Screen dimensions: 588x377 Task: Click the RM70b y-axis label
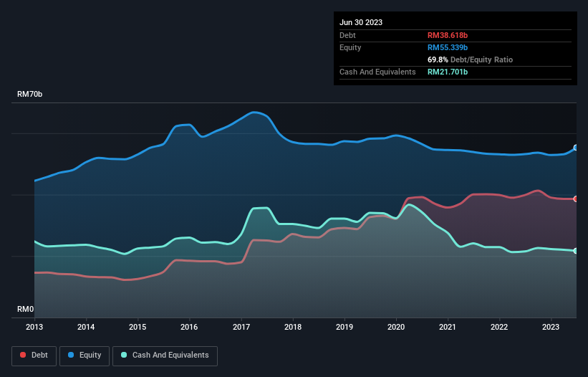29,94
